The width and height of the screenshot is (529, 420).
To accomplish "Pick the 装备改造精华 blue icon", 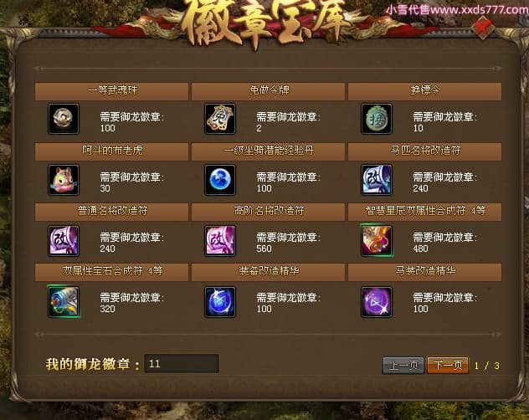I will [x=220, y=301].
